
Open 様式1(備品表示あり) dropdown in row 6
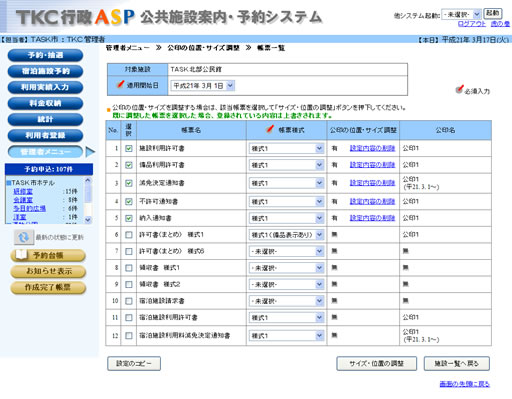[286, 235]
